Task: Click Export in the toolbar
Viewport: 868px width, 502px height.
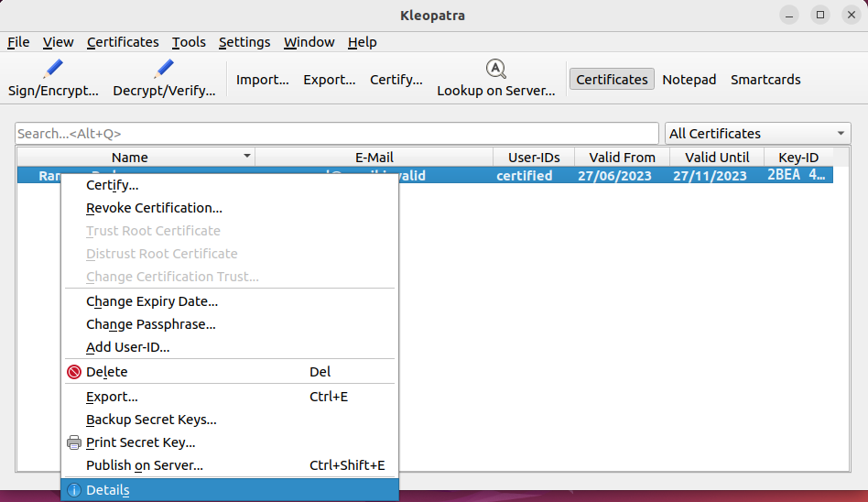Action: tap(330, 80)
